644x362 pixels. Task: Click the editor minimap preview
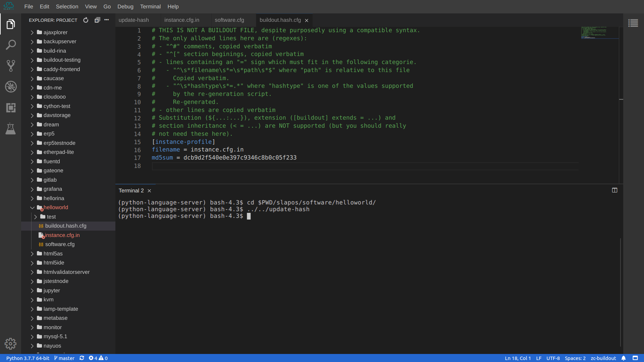600,33
